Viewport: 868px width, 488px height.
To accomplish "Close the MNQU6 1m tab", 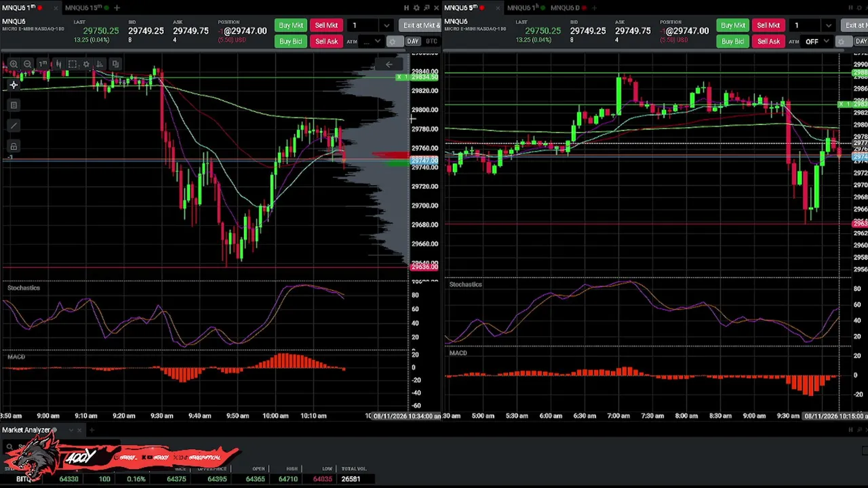I will [x=56, y=7].
